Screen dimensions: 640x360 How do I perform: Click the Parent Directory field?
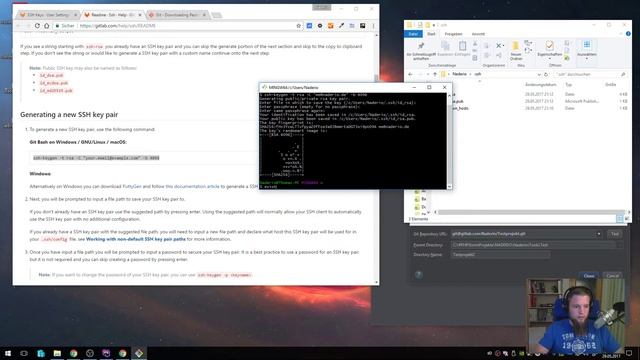click(533, 245)
